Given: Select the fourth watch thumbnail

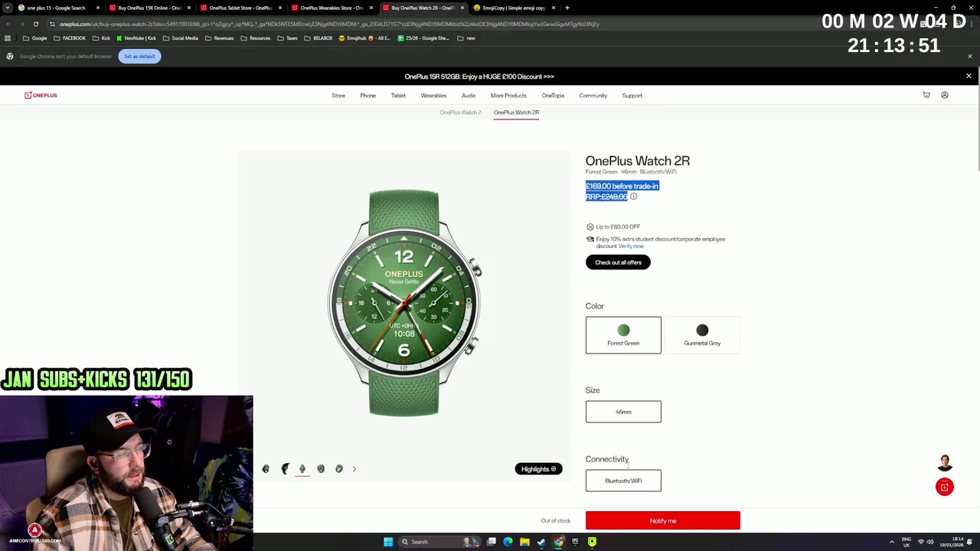Looking at the screenshot, I should (x=321, y=468).
